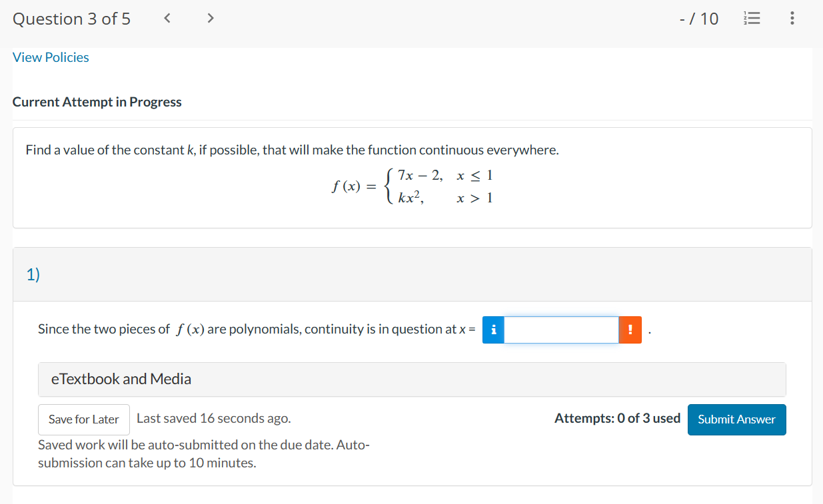Screen dimensions: 823x504
Task: Select the Question 3 of 5 heading
Action: [71, 18]
